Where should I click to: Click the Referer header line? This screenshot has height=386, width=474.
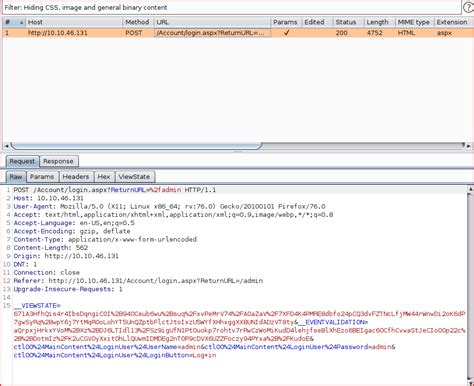(x=138, y=281)
